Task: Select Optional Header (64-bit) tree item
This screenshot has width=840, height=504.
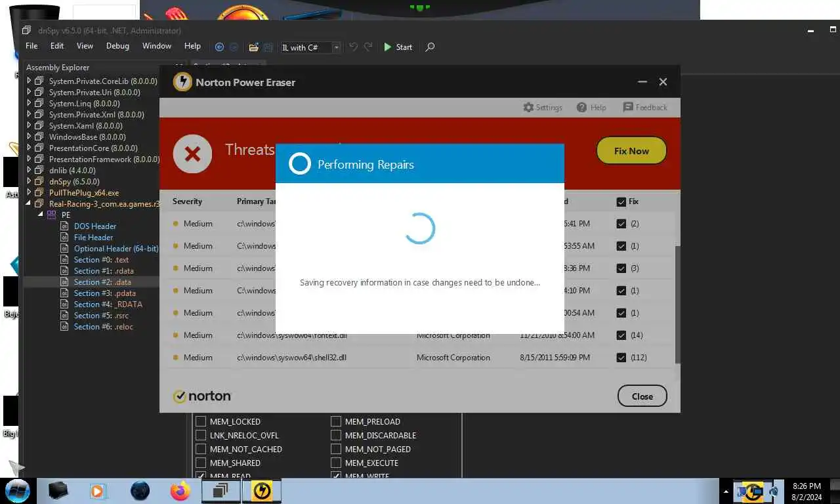Action: point(116,248)
